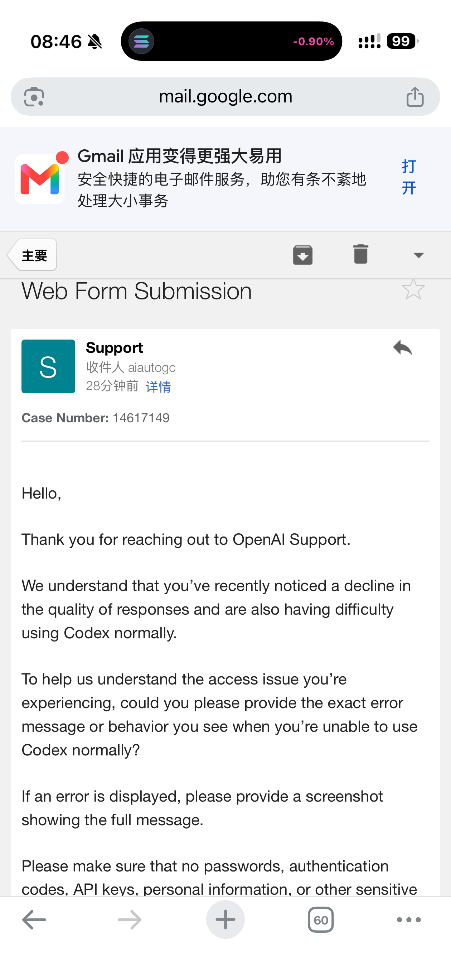Open a new tab with the plus button
The image size is (451, 980).
pyautogui.click(x=225, y=919)
